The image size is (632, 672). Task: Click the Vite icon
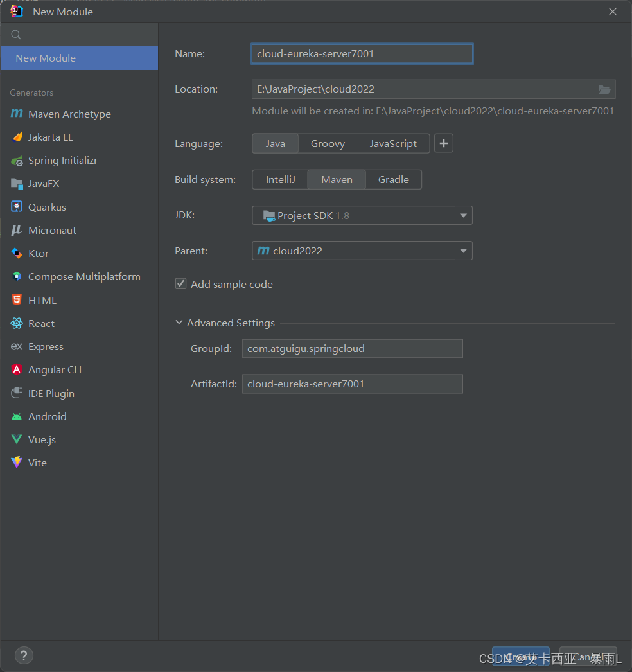click(x=17, y=463)
